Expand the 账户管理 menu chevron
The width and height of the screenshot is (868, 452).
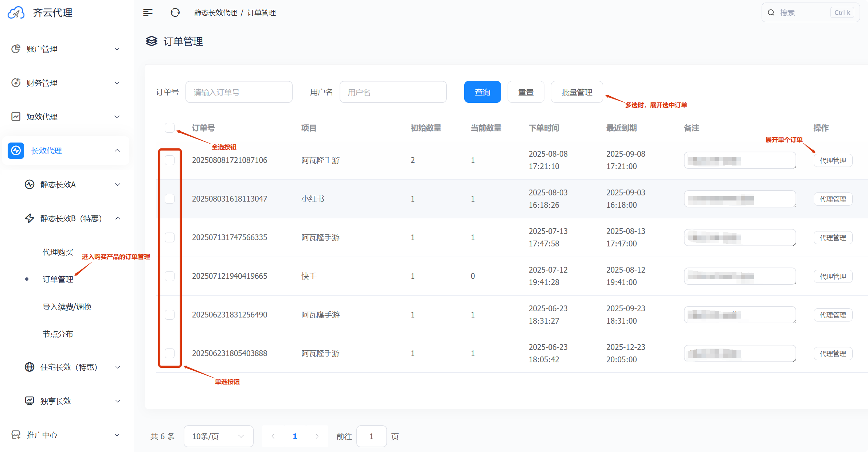117,49
